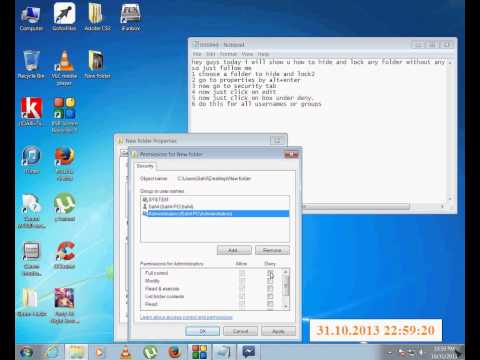
Task: Click the VLC cone in the taskbar
Action: point(126,352)
